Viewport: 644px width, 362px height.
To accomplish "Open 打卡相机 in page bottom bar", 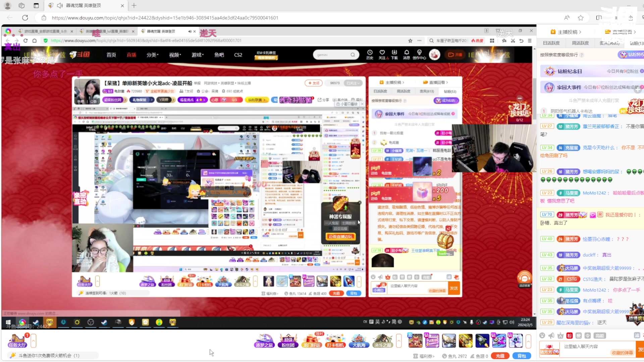I will click(335, 341).
